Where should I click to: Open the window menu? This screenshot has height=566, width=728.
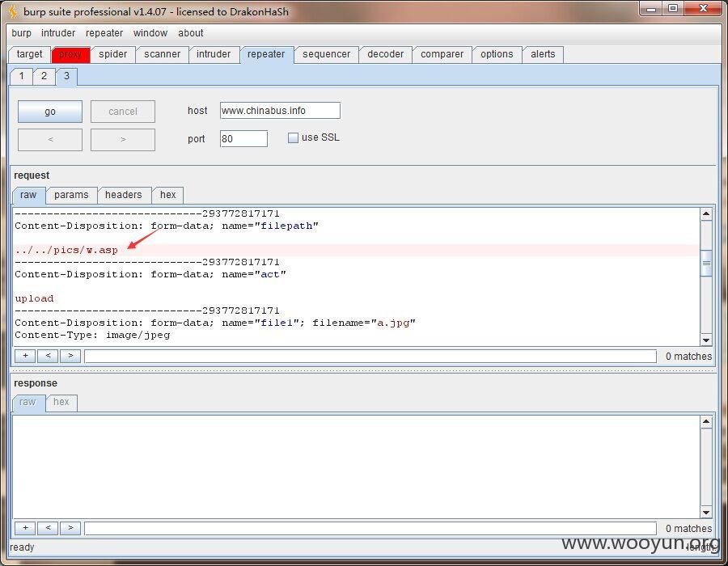pos(150,33)
